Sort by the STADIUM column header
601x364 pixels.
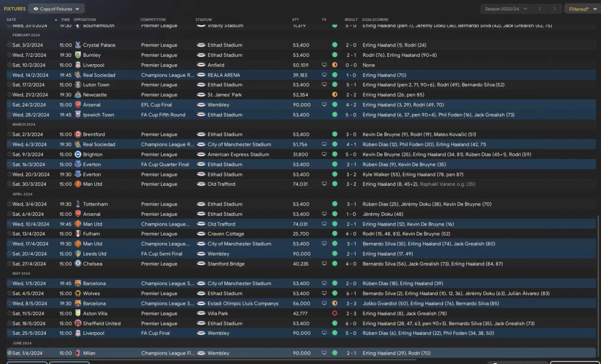tap(204, 20)
